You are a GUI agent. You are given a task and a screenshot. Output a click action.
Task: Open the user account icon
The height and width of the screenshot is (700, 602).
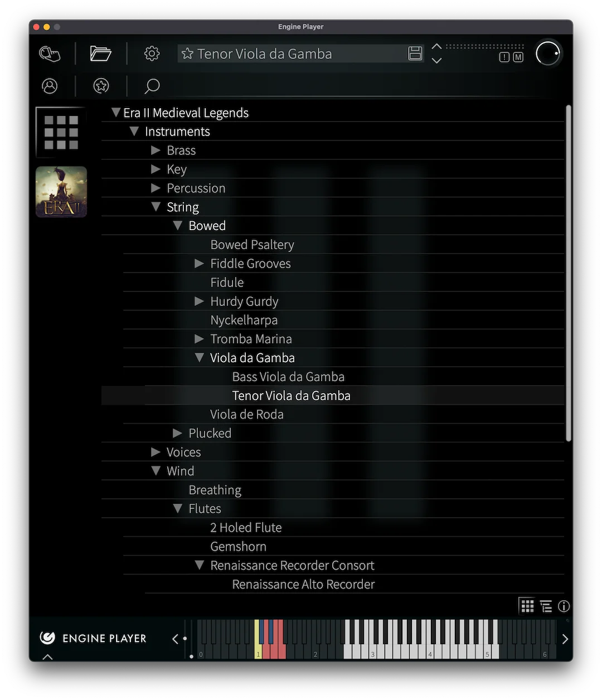(50, 86)
